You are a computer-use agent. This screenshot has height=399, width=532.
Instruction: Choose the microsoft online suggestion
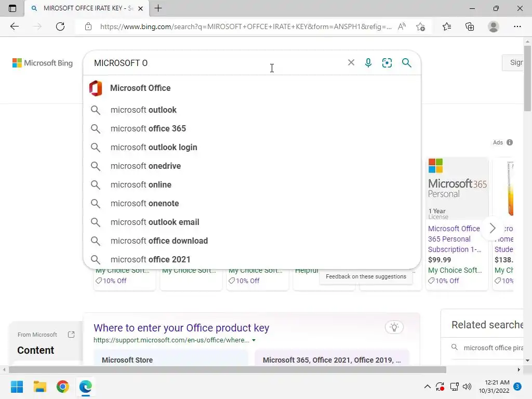(x=252, y=184)
